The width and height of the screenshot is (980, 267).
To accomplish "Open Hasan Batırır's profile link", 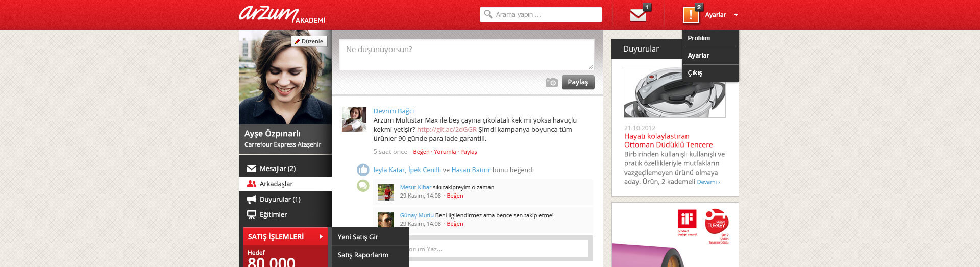I will click(471, 170).
